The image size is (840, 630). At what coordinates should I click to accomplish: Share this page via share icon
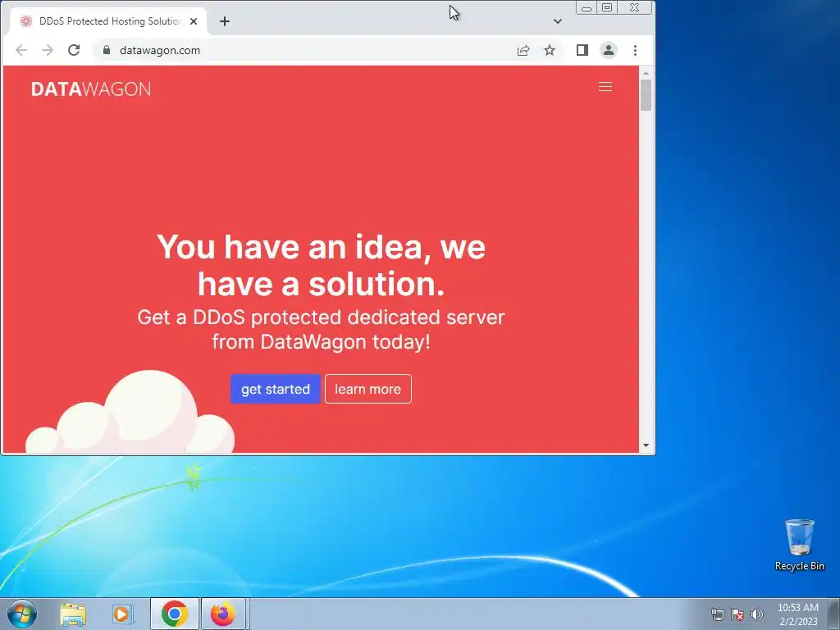pos(523,50)
